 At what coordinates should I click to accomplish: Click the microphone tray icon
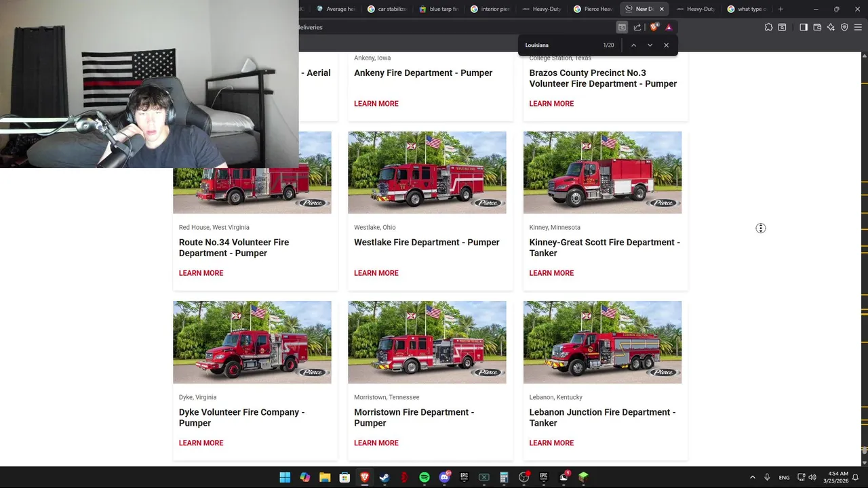pyautogui.click(x=767, y=477)
